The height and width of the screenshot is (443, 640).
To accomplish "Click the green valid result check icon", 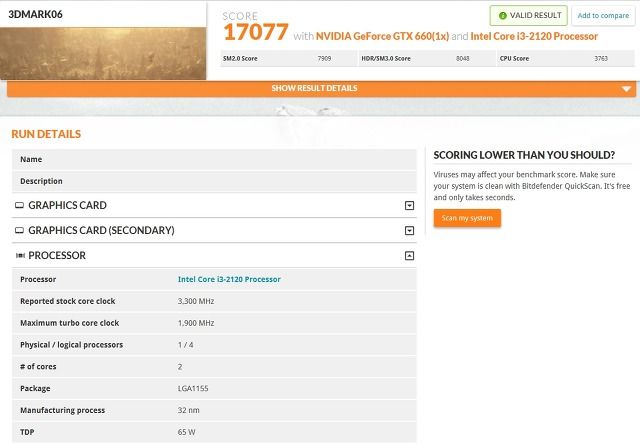I will (502, 16).
